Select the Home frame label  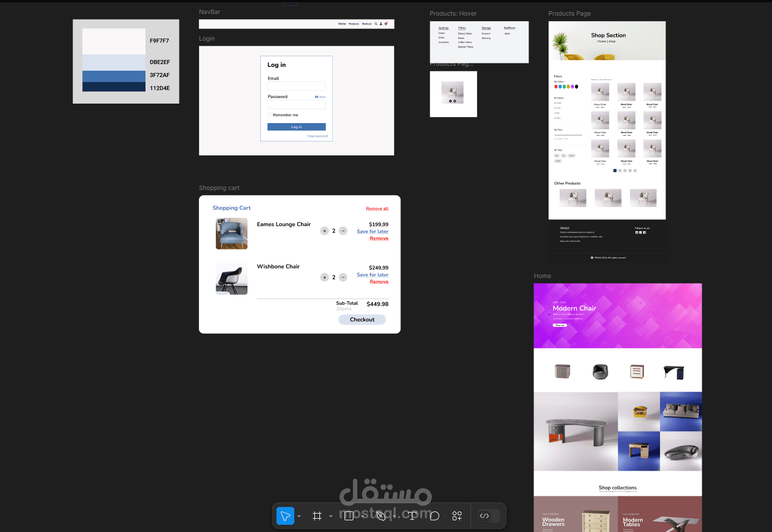pos(542,276)
